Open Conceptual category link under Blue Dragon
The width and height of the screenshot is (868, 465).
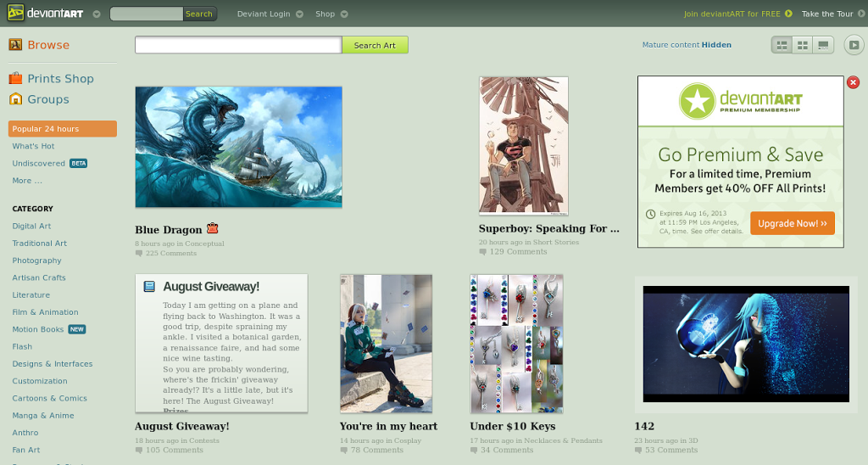pos(204,244)
